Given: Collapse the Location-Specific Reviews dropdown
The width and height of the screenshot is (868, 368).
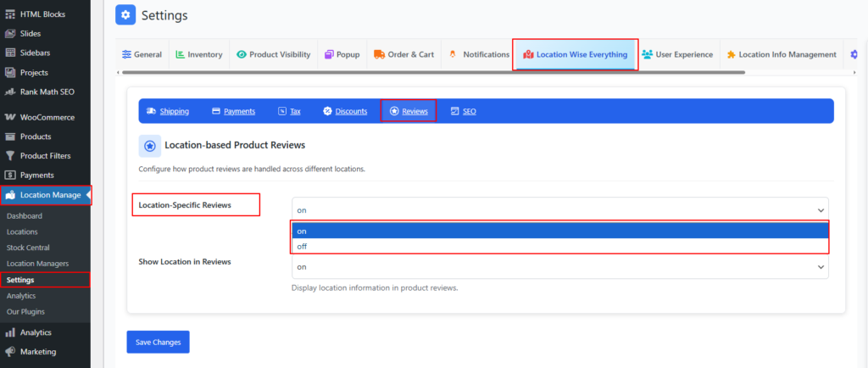Looking at the screenshot, I should point(559,209).
